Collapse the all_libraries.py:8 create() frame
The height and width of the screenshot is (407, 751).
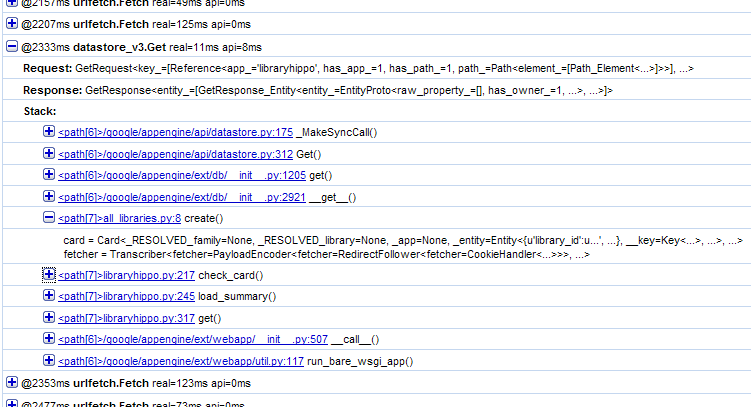tap(49, 217)
